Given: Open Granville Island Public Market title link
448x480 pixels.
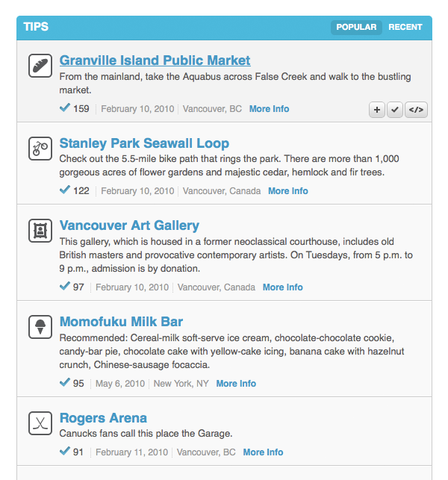Looking at the screenshot, I should pos(155,60).
